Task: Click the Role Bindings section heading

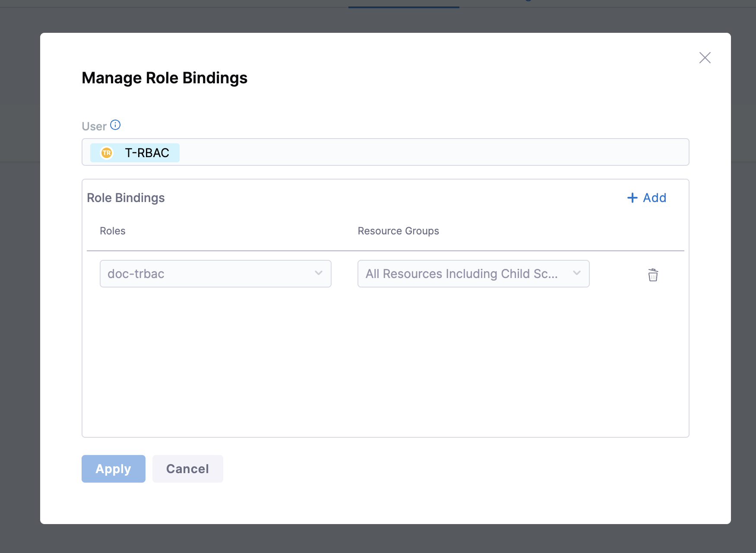Action: click(126, 198)
